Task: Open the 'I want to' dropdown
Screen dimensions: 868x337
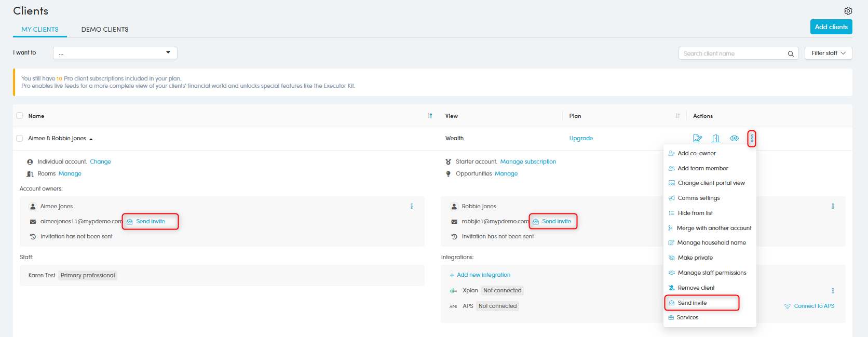Action: 115,53
